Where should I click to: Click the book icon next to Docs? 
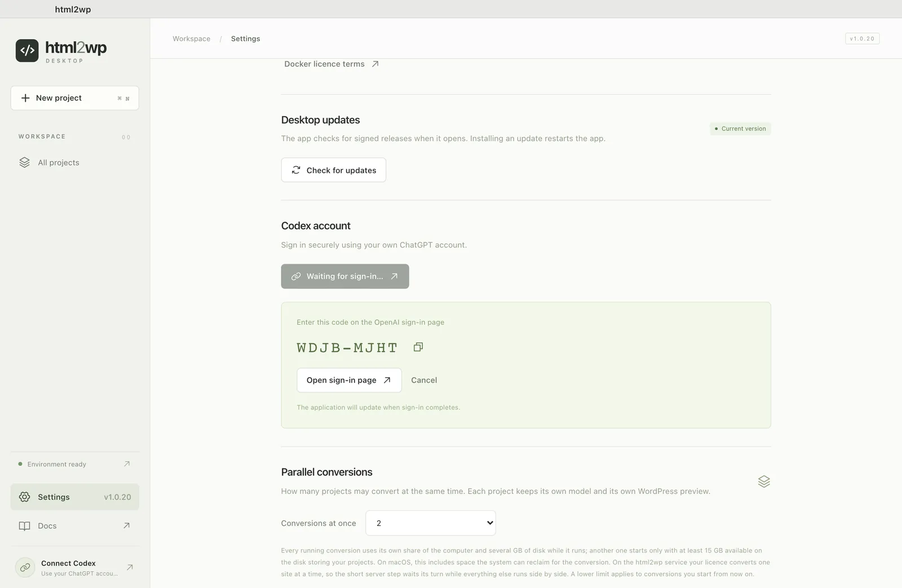point(24,526)
